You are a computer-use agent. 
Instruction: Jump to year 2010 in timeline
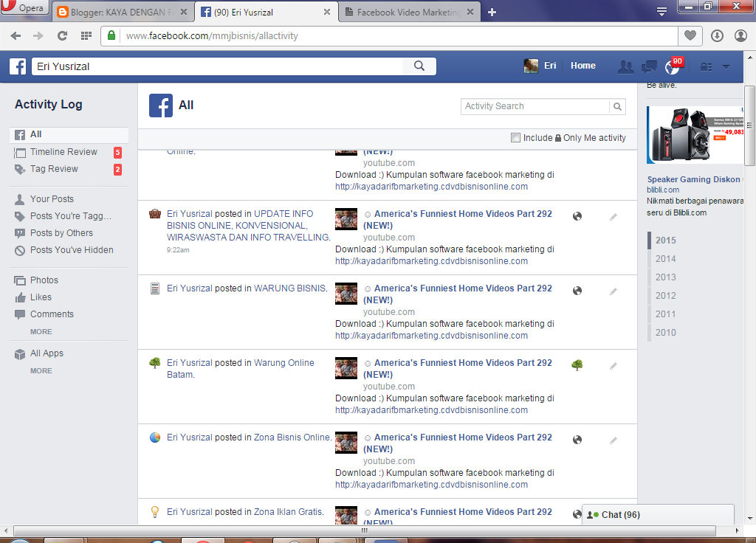click(665, 333)
